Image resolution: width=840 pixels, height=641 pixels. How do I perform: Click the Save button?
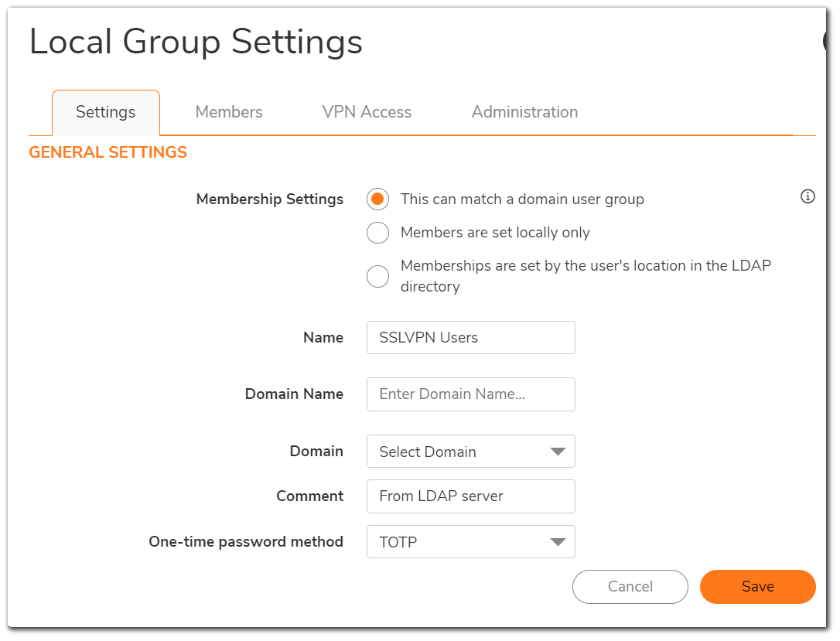(x=757, y=586)
